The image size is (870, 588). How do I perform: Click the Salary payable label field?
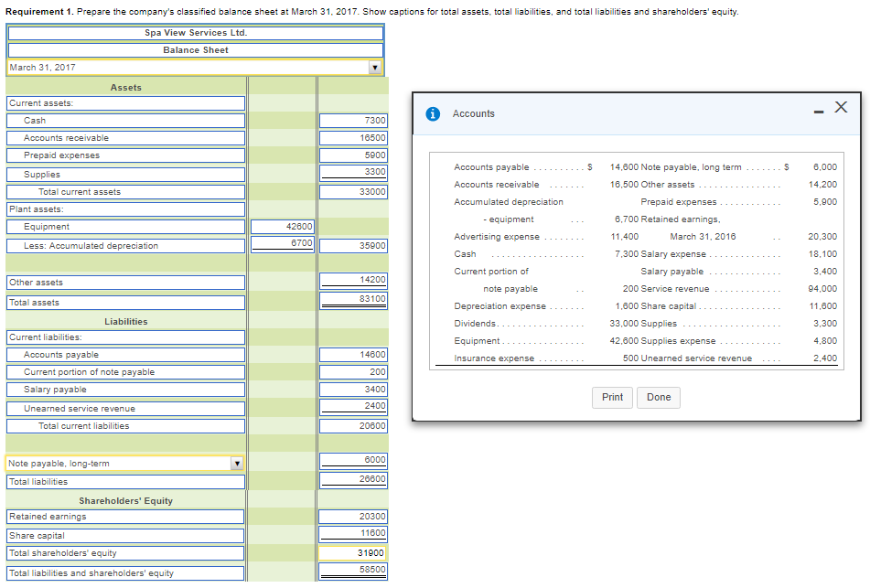pos(126,390)
